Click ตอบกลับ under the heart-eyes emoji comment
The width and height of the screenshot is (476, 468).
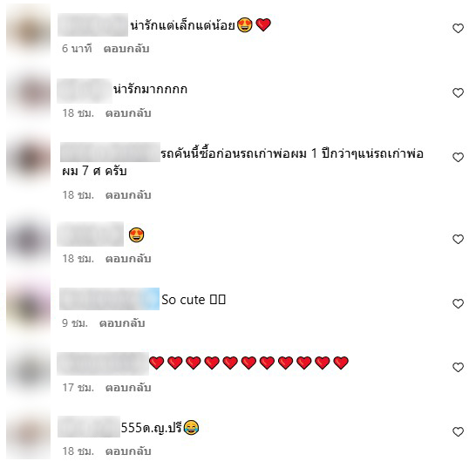tap(128, 259)
